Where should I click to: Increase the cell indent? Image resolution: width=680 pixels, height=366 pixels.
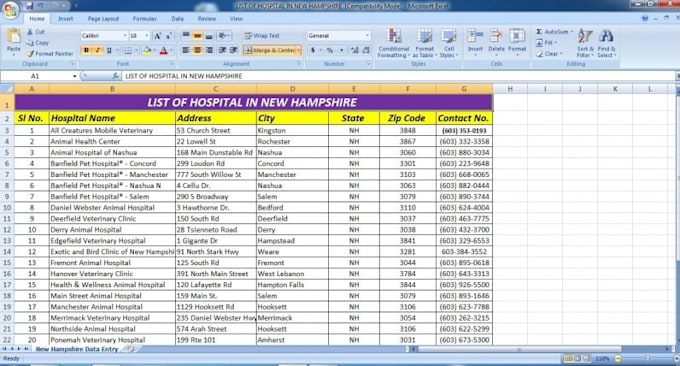233,50
